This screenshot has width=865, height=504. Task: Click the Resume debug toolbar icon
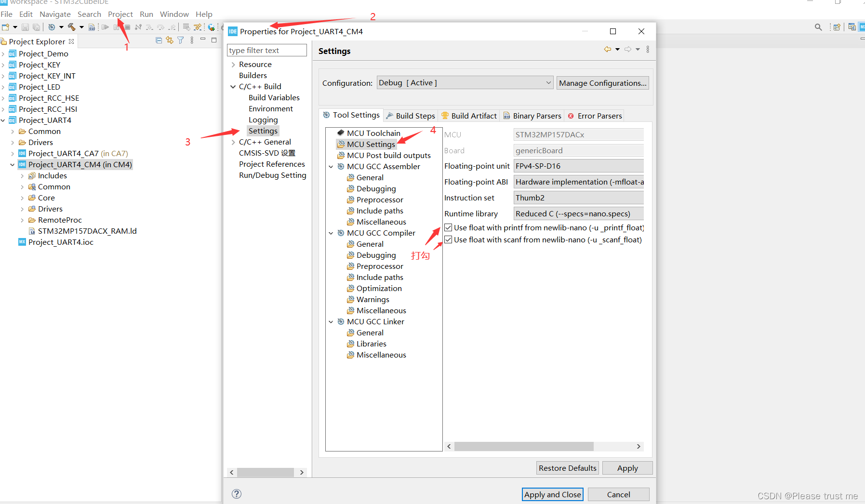coord(105,27)
